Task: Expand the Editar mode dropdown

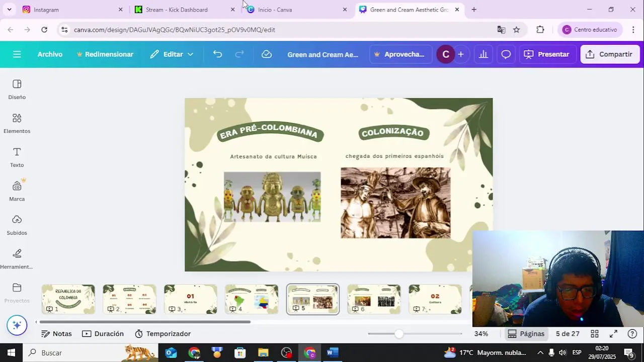Action: click(x=172, y=54)
